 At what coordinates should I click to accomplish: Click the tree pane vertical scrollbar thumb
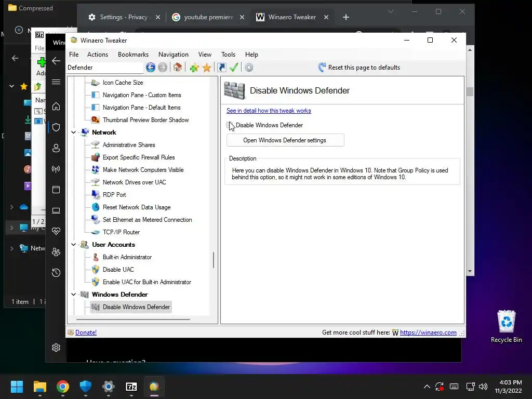(x=214, y=260)
